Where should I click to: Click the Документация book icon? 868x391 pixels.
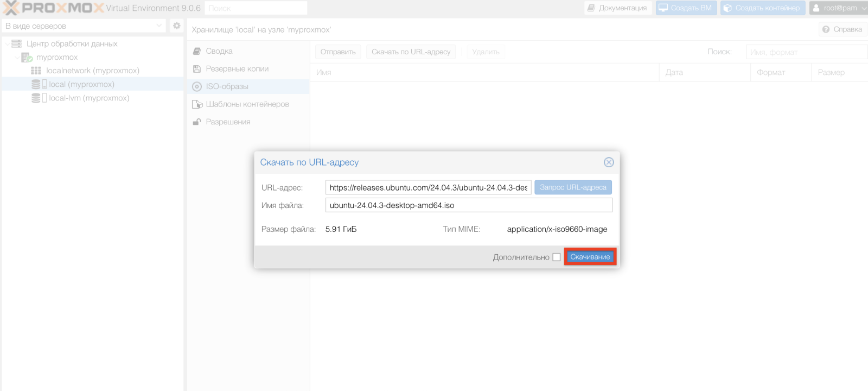[x=591, y=8]
